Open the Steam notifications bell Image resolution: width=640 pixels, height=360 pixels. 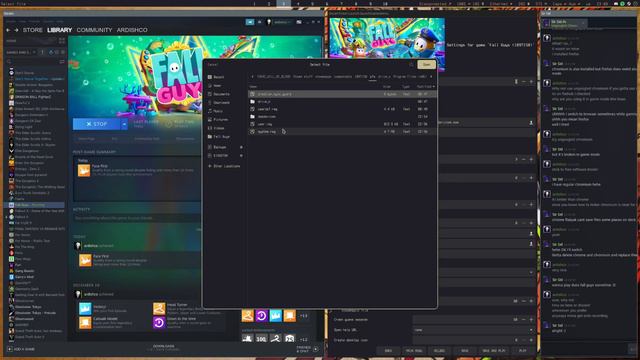[260, 22]
